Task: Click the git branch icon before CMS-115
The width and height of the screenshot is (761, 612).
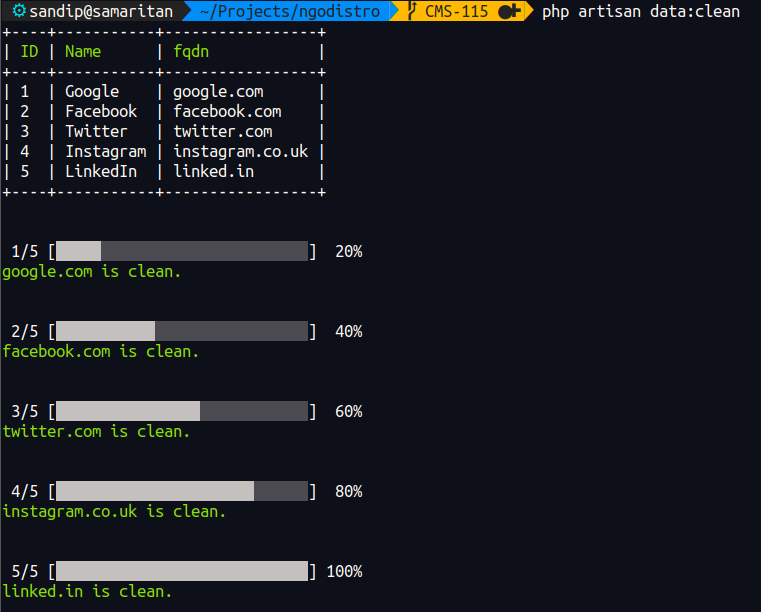Action: [x=411, y=12]
